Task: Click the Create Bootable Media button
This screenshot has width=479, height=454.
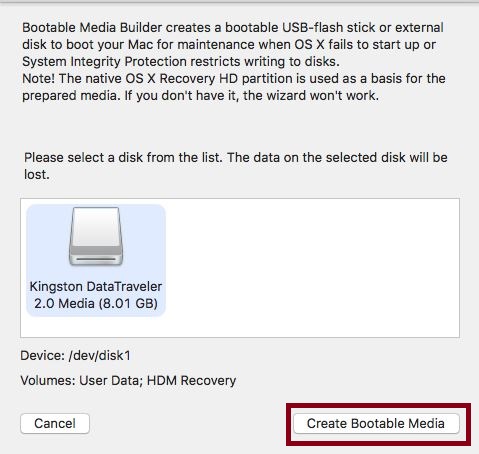Action: [x=376, y=424]
